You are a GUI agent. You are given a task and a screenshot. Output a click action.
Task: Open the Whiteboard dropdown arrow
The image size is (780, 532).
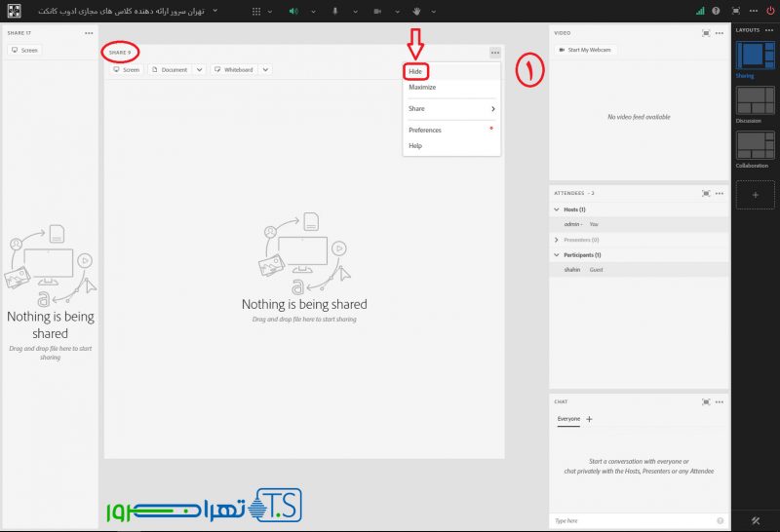point(265,70)
